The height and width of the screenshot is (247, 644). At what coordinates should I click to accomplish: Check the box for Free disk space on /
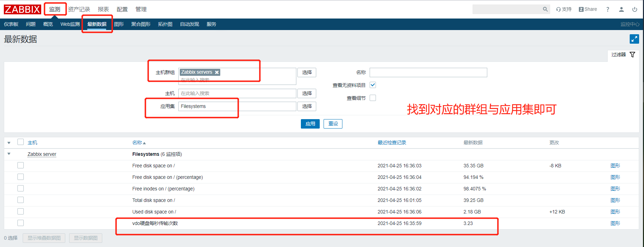pos(21,165)
